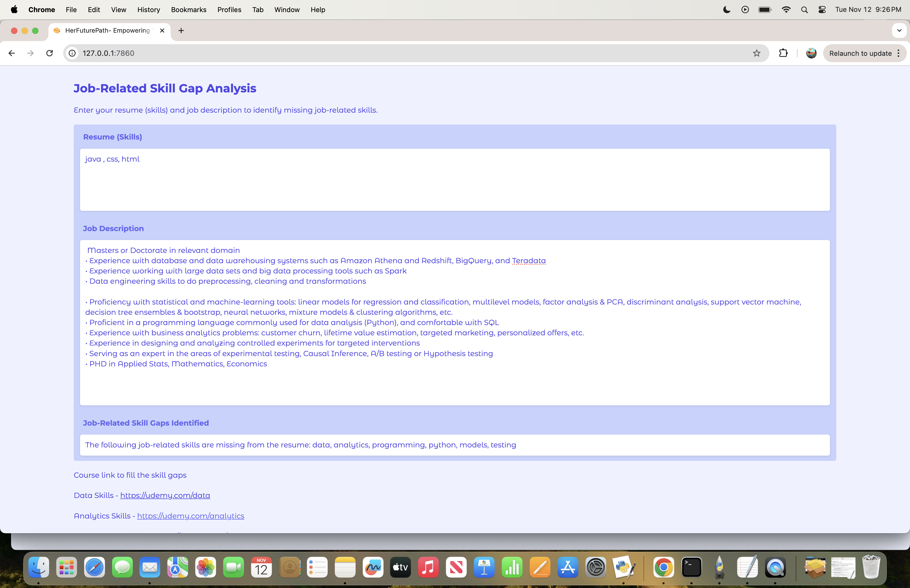Click the browser reload page icon
The image size is (910, 588).
click(50, 53)
